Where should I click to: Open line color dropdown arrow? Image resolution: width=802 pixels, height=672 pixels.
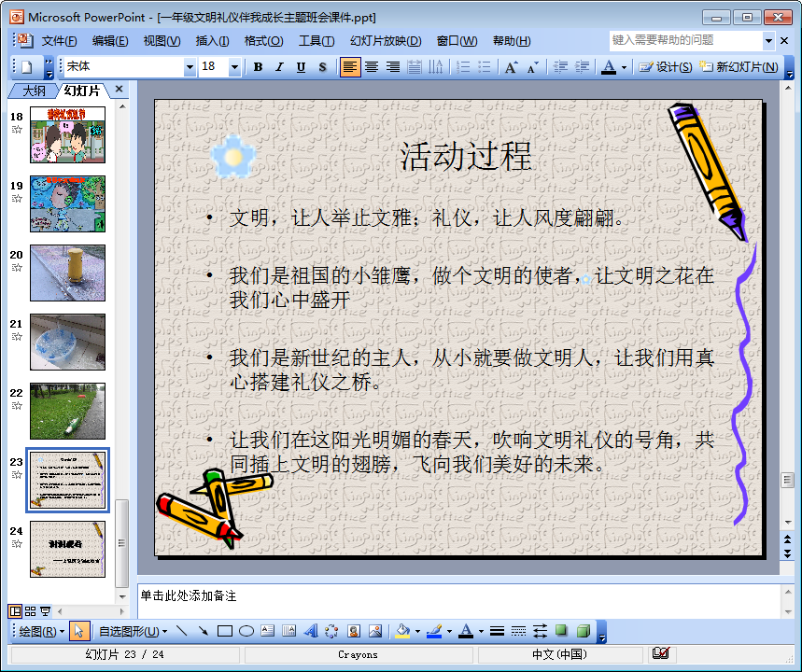pyautogui.click(x=449, y=631)
